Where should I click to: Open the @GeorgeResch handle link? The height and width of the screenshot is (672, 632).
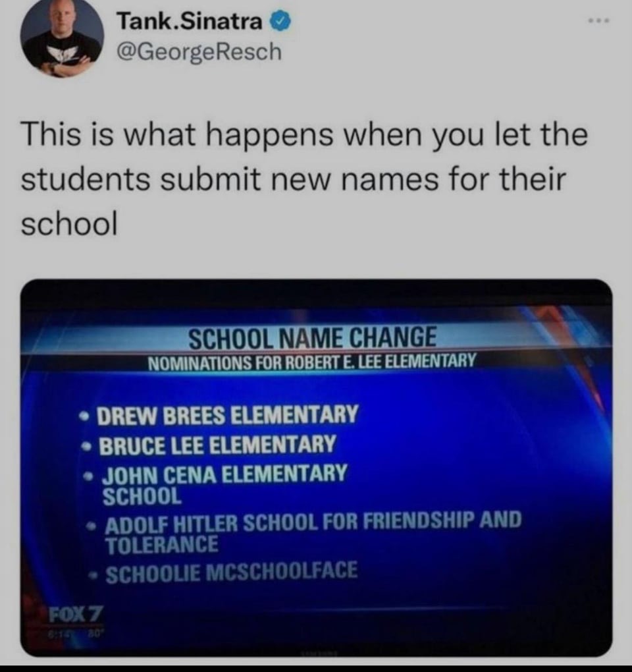(x=199, y=52)
